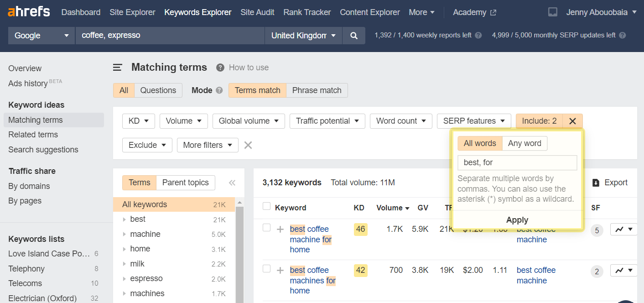644x303 pixels.
Task: Open the United Kingdom location dropdown
Action: point(302,35)
